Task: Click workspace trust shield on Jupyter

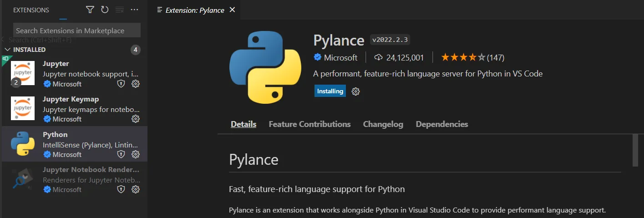Action: pos(121,84)
